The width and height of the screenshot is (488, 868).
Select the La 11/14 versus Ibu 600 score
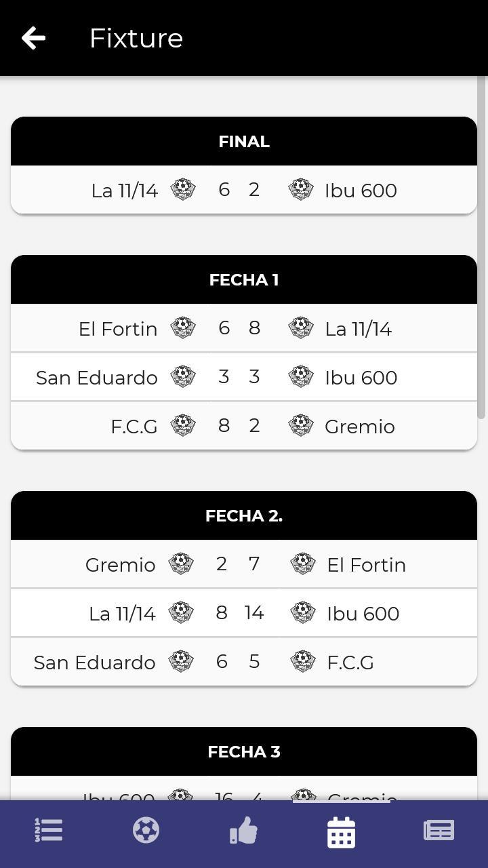tap(244, 612)
